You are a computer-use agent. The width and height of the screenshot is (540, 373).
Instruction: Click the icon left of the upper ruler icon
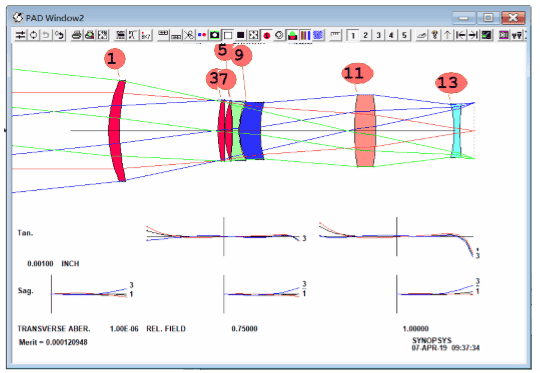146,35
